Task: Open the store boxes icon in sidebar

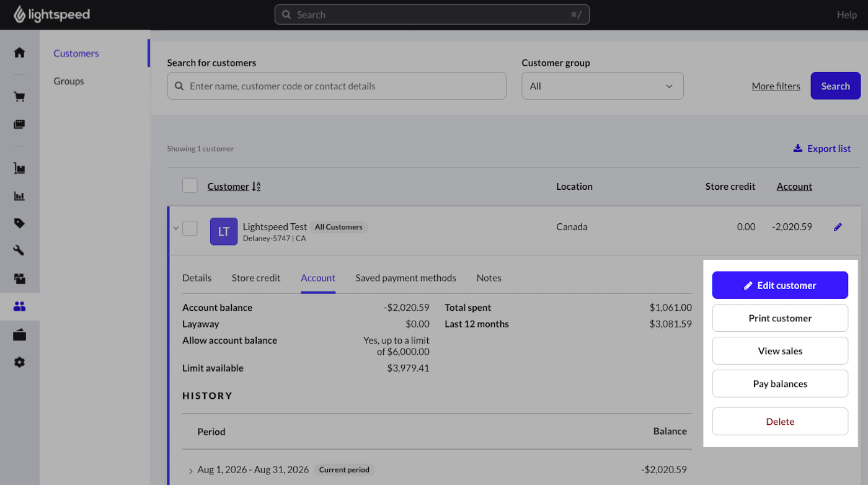Action: pyautogui.click(x=19, y=278)
